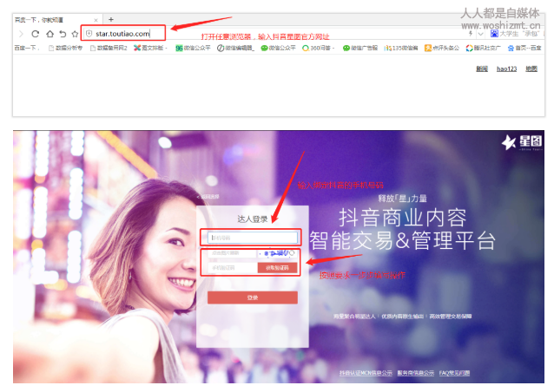This screenshot has height=392, width=554.
Task: Click the red 登录 button
Action: (253, 297)
